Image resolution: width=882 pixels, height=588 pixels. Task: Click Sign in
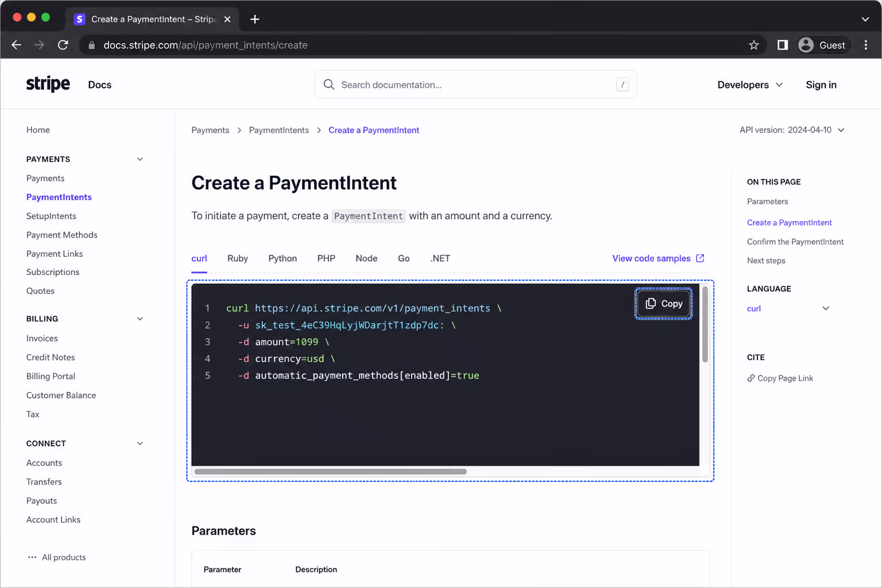(x=821, y=84)
